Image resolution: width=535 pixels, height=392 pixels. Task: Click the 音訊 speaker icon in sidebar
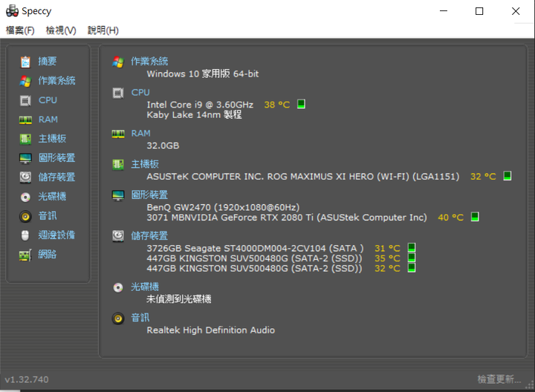coord(25,216)
